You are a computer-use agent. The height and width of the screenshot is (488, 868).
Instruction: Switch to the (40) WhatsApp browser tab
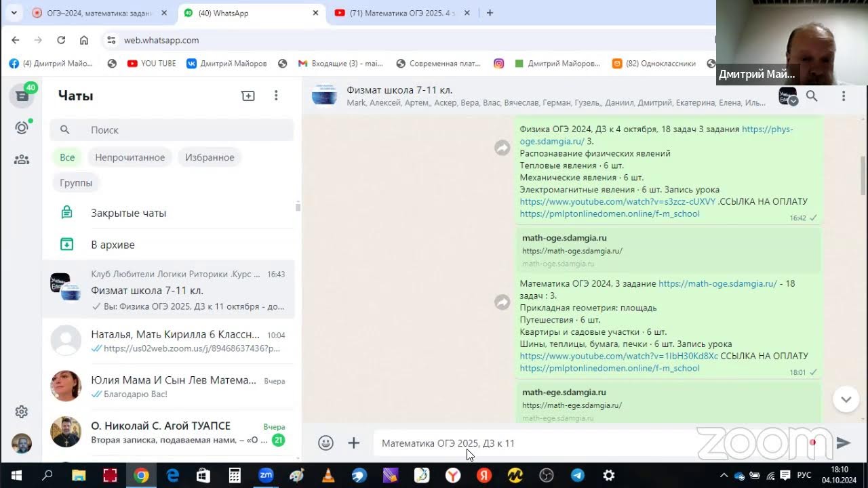251,13
